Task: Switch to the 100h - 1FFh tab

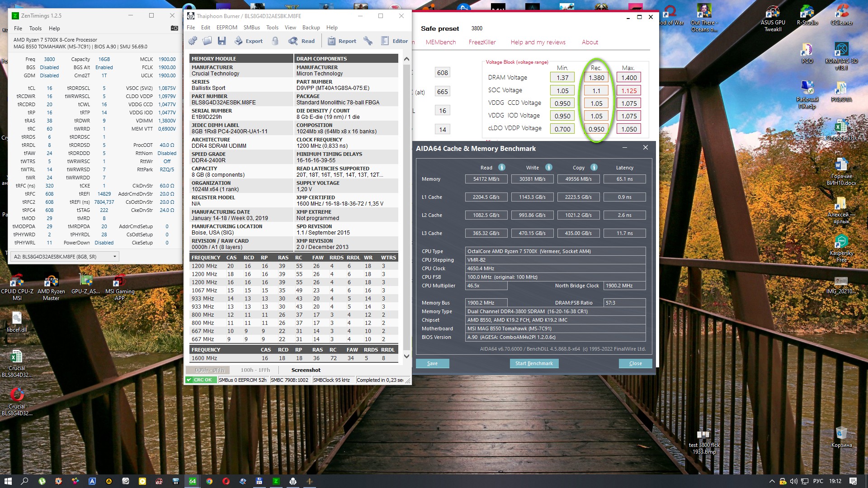Action: (255, 370)
